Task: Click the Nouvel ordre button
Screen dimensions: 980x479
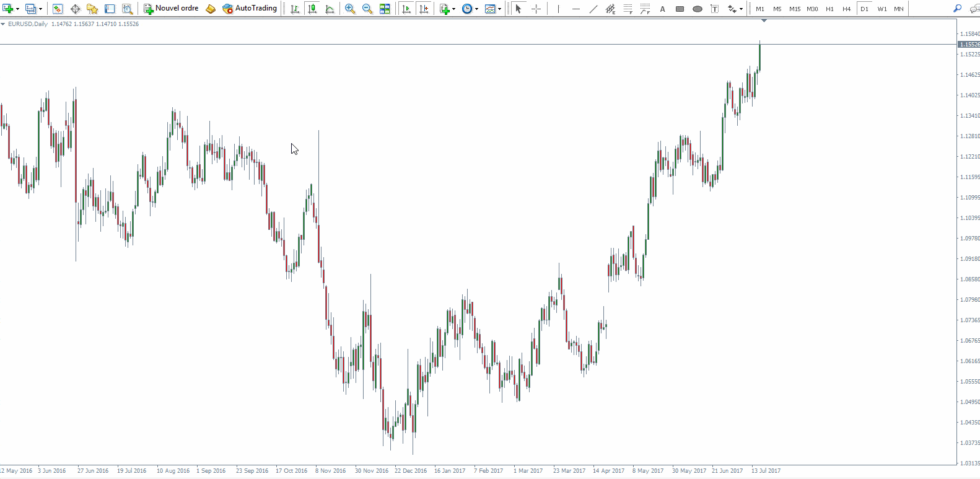Action: point(171,9)
